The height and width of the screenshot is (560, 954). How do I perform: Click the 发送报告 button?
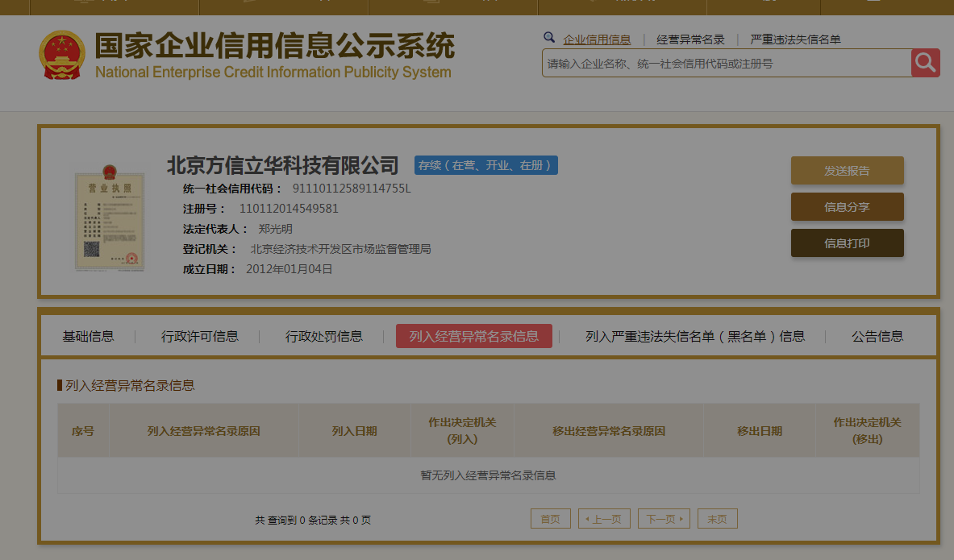(x=847, y=171)
